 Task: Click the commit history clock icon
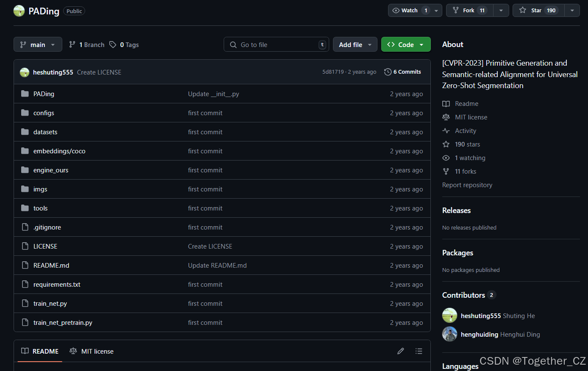click(388, 72)
